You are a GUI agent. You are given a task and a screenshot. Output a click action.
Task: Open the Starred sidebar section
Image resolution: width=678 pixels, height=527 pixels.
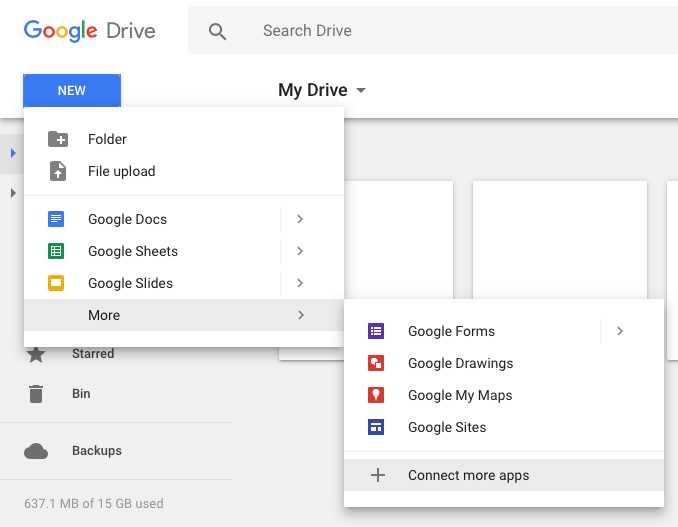[93, 354]
